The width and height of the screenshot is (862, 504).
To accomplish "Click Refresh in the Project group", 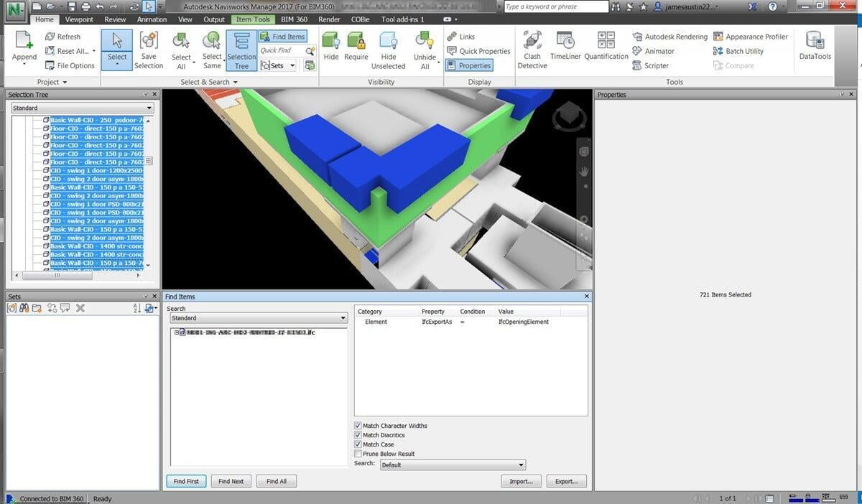I will pyautogui.click(x=63, y=37).
